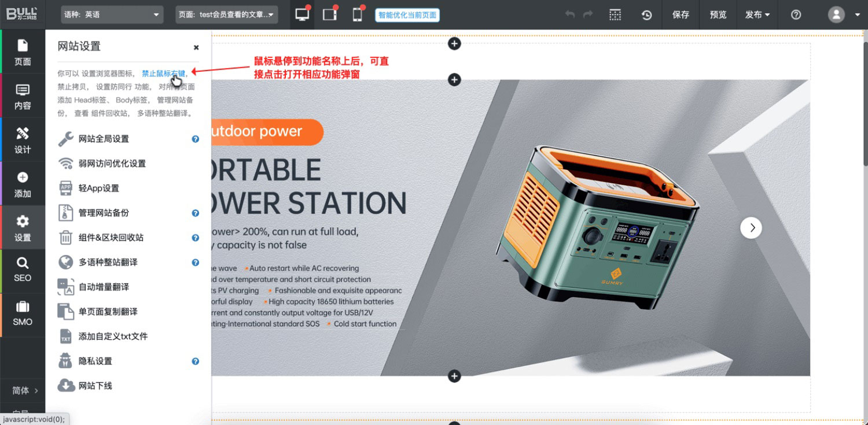Click help icon beside 网站全局设置

coord(196,139)
